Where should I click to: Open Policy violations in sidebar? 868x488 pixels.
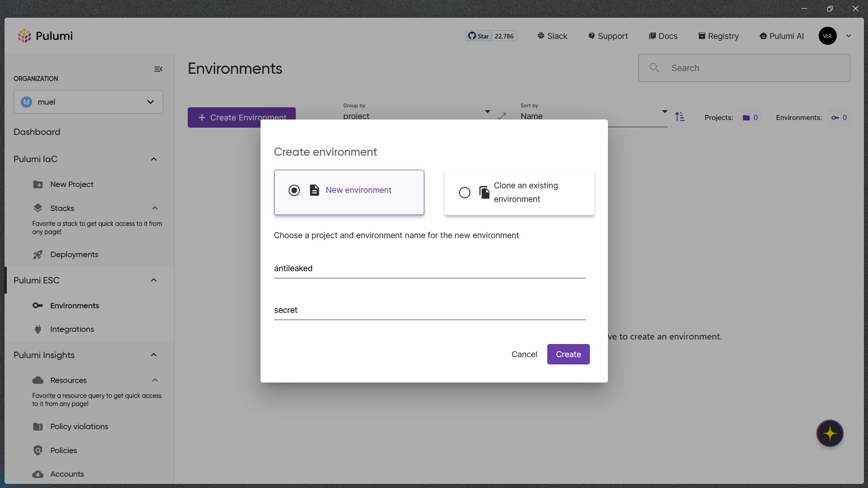click(79, 426)
